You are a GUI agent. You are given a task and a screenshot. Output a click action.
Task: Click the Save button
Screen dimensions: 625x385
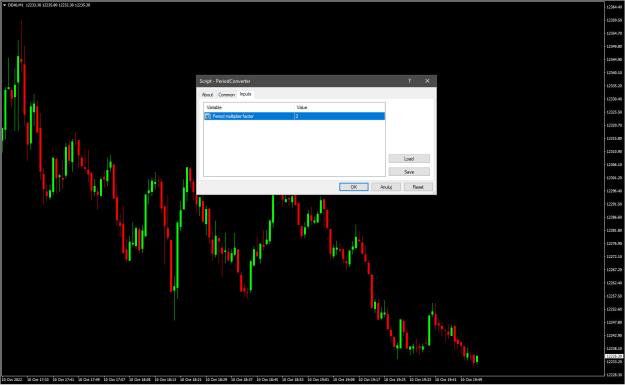pyautogui.click(x=409, y=172)
